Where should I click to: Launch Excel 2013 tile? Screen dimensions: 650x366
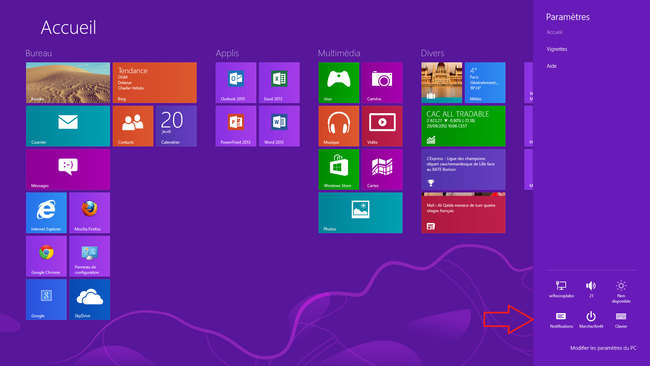tap(279, 82)
